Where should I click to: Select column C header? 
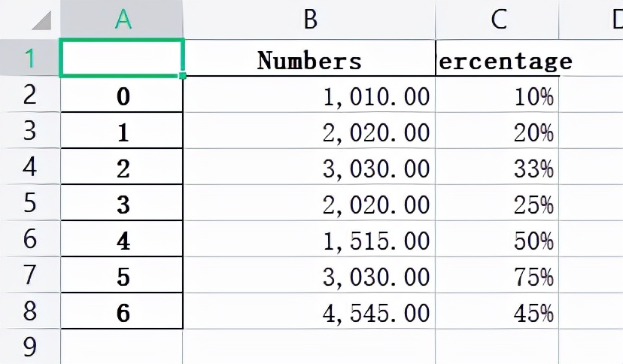point(497,19)
